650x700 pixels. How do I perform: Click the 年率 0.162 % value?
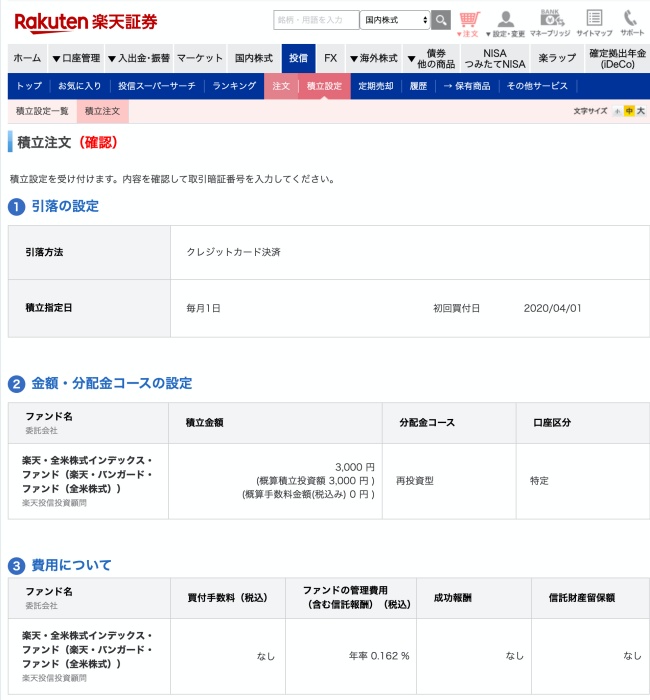point(379,656)
